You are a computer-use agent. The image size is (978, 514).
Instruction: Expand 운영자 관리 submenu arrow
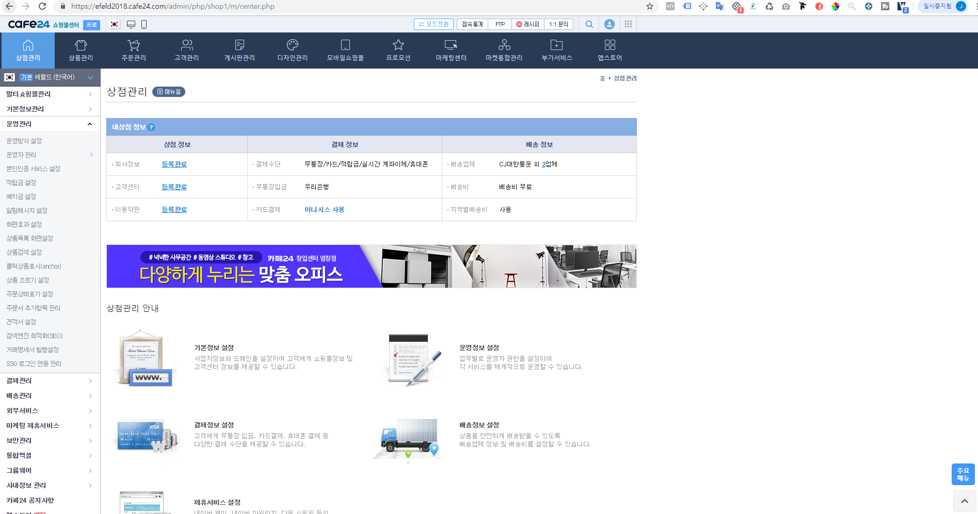[91, 155]
